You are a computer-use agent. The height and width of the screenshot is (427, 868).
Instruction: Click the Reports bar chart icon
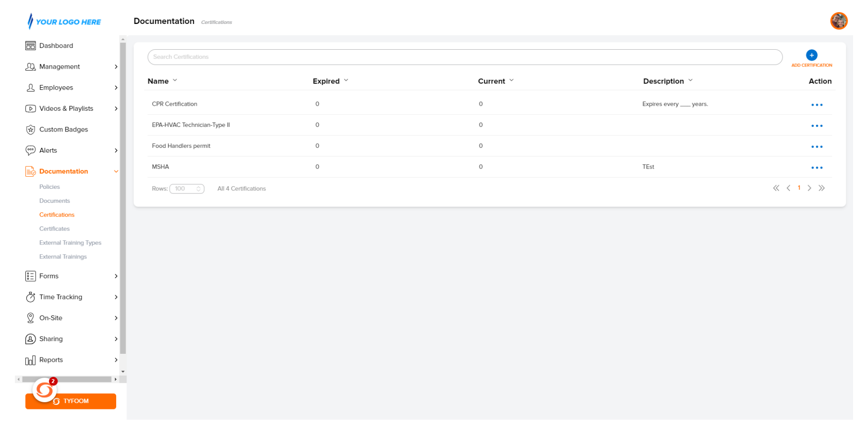(30, 360)
